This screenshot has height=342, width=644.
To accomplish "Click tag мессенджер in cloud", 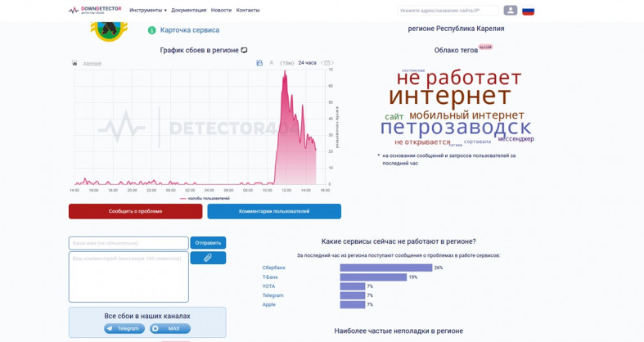I will tap(516, 139).
